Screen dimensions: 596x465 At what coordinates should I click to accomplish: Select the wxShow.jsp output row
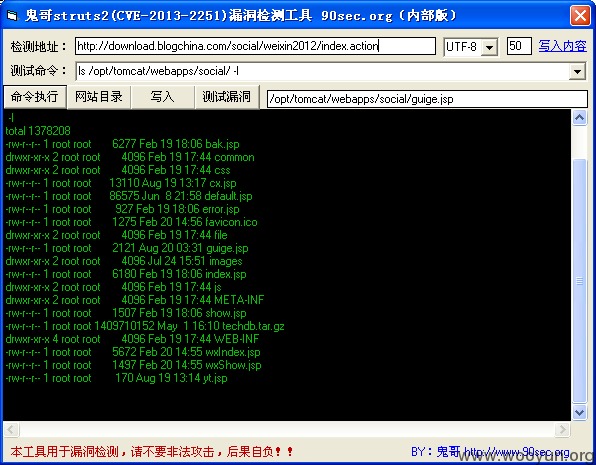click(133, 365)
